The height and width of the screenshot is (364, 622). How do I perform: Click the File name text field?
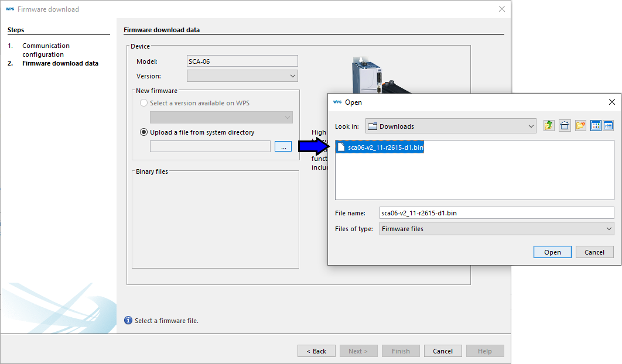click(x=496, y=213)
